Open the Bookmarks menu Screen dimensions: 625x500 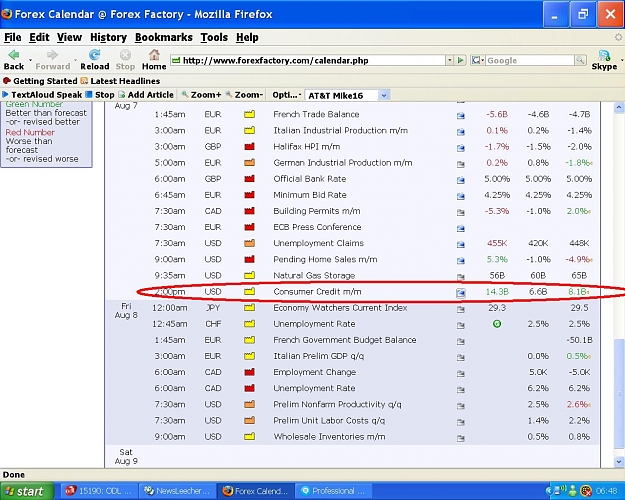click(164, 37)
